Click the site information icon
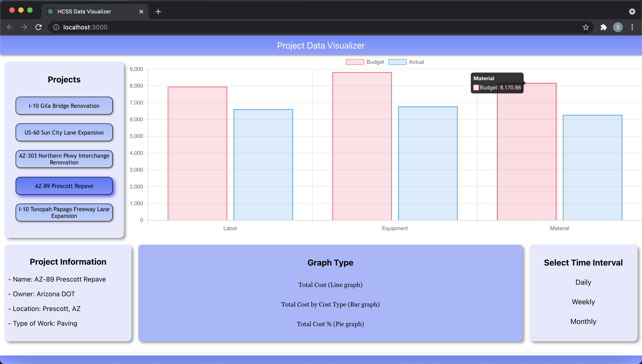Image resolution: width=642 pixels, height=364 pixels. click(56, 27)
